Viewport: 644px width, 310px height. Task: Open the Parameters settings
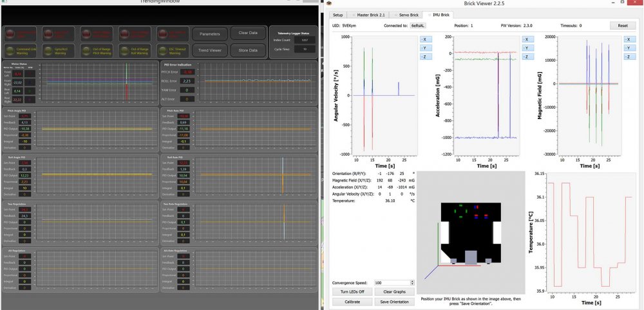point(210,33)
